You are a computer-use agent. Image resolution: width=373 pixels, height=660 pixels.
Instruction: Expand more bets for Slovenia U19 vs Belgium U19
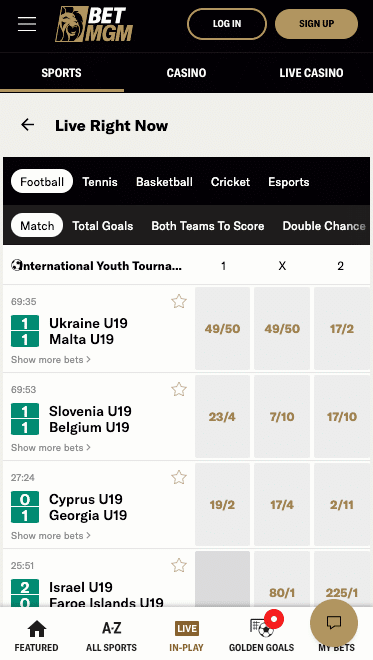(x=51, y=447)
